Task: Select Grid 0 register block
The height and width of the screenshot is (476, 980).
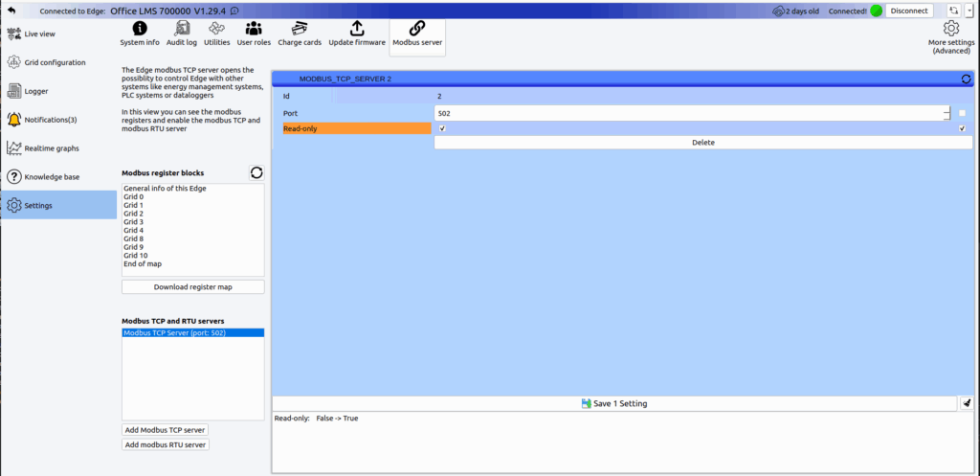Action: 133,196
